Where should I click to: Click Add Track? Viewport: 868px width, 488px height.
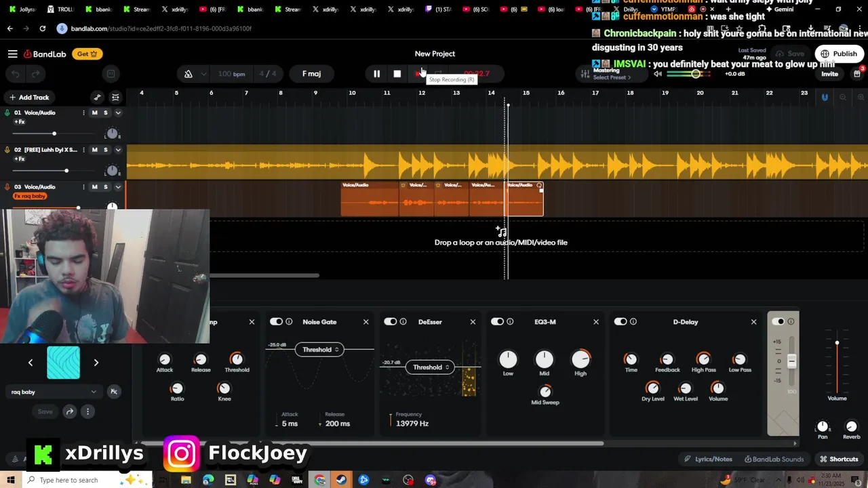[x=28, y=98]
